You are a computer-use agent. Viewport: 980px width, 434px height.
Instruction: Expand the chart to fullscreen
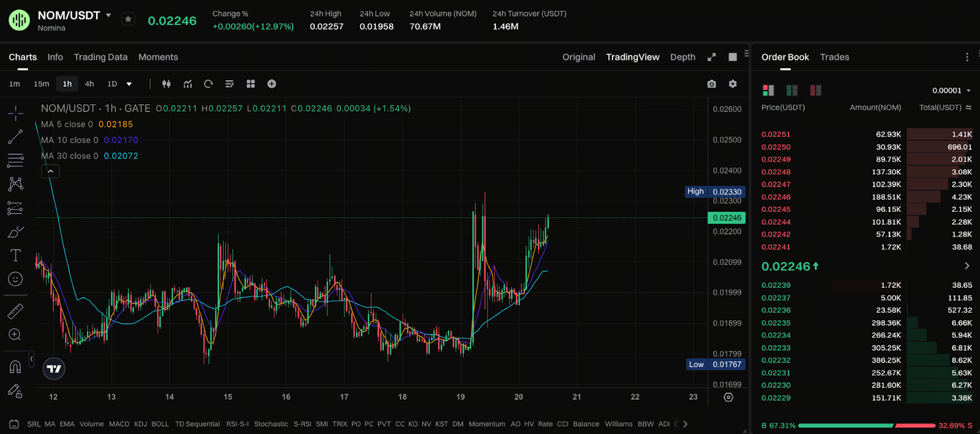coord(712,57)
